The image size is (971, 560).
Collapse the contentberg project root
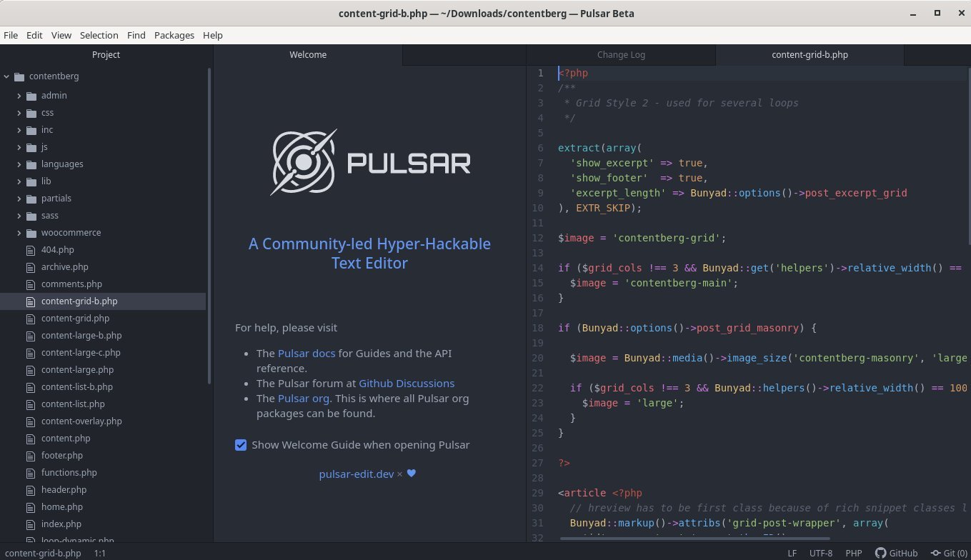[6, 76]
